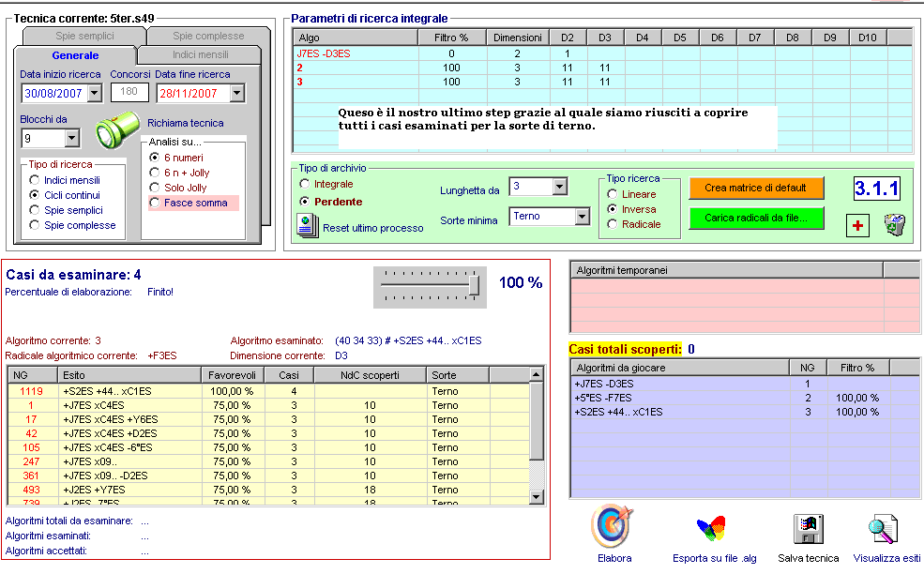
Task: Click the red plus add icon
Action: tap(857, 225)
